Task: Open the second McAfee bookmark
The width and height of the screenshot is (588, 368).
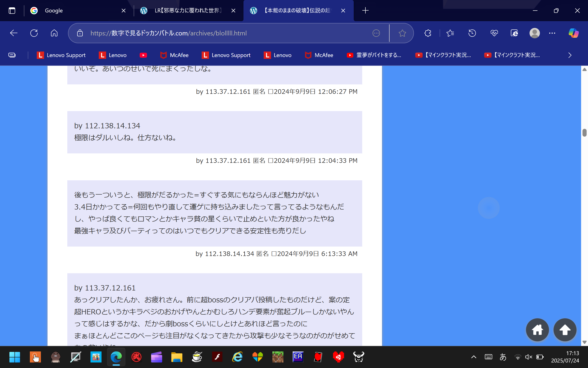Action: point(319,55)
